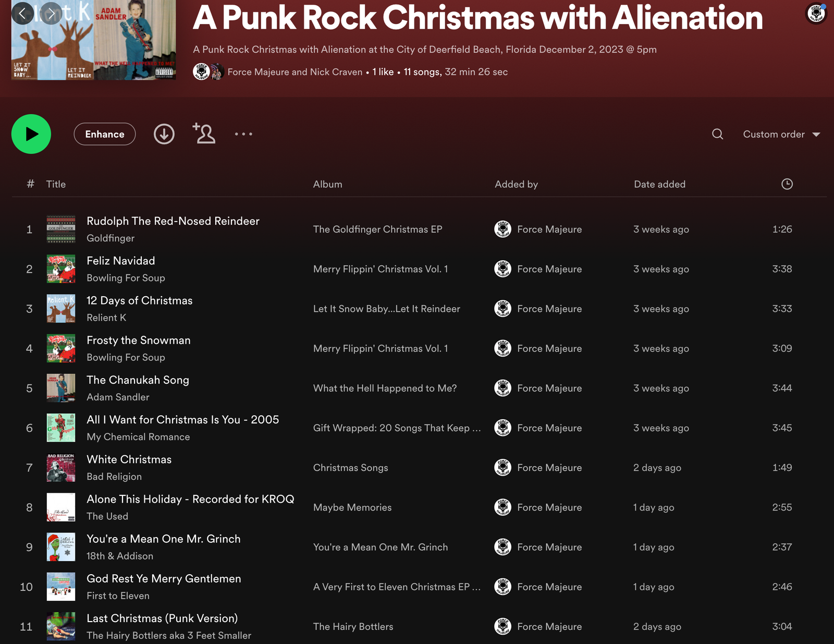Screen dimensions: 834x644
Task: Download the playlist with the arrow icon
Action: [164, 134]
